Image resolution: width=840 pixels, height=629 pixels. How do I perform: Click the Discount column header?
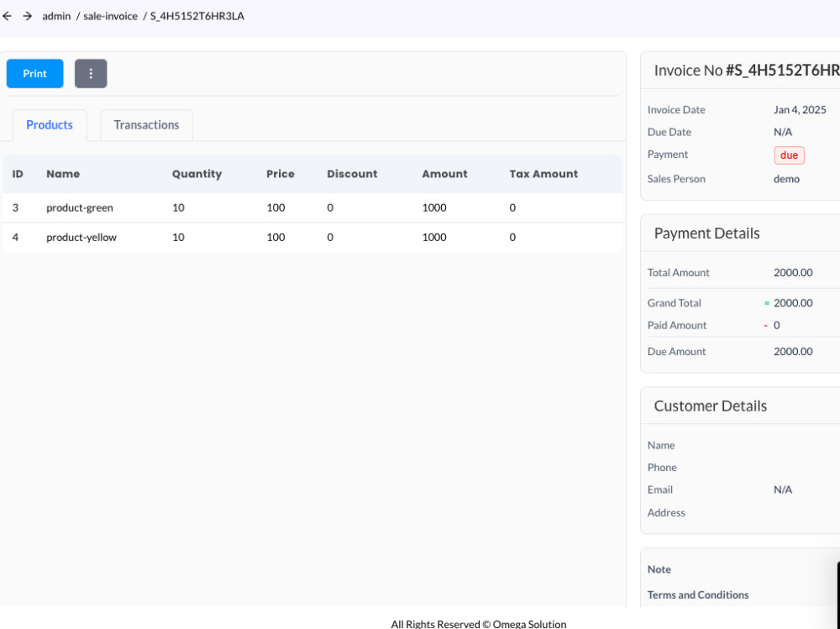[352, 174]
